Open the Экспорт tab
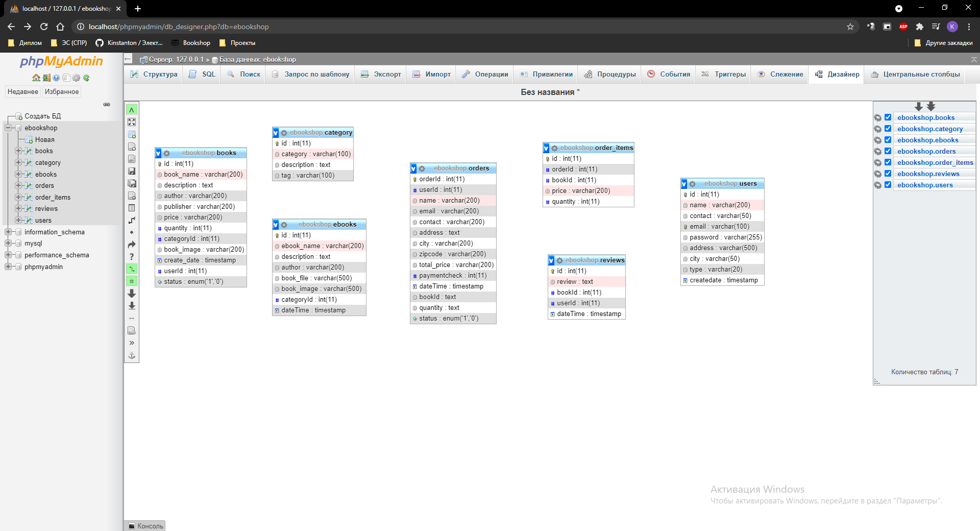Viewport: 980px width, 531px height. 381,75
